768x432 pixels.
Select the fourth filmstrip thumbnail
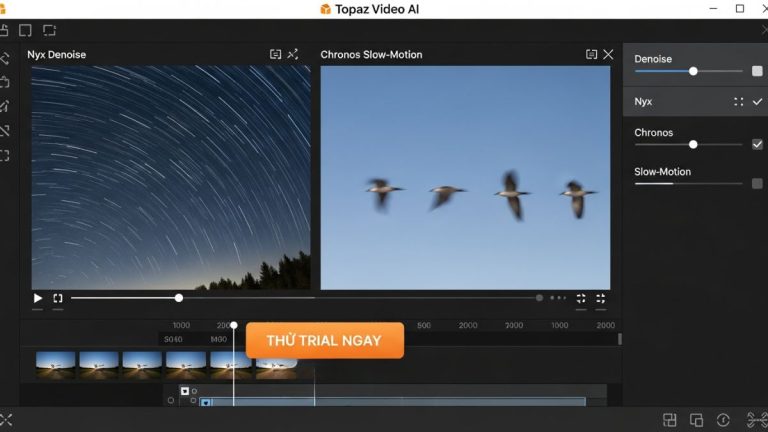[x=186, y=365]
